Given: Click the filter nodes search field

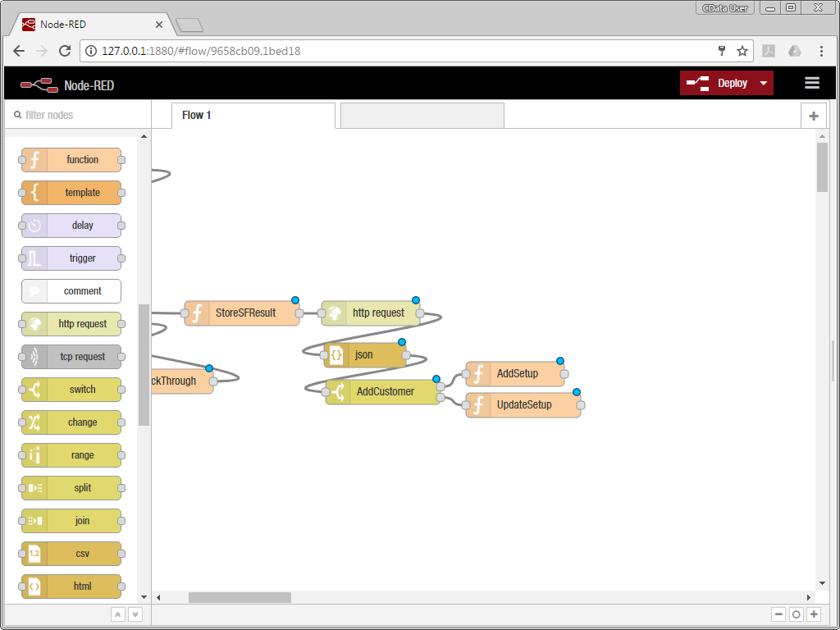Looking at the screenshot, I should click(x=78, y=115).
